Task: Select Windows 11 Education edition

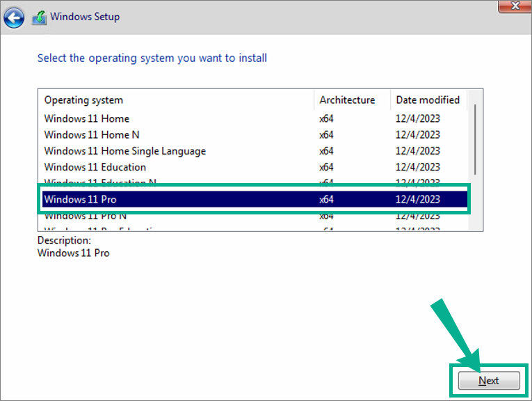Action: pyautogui.click(x=255, y=167)
